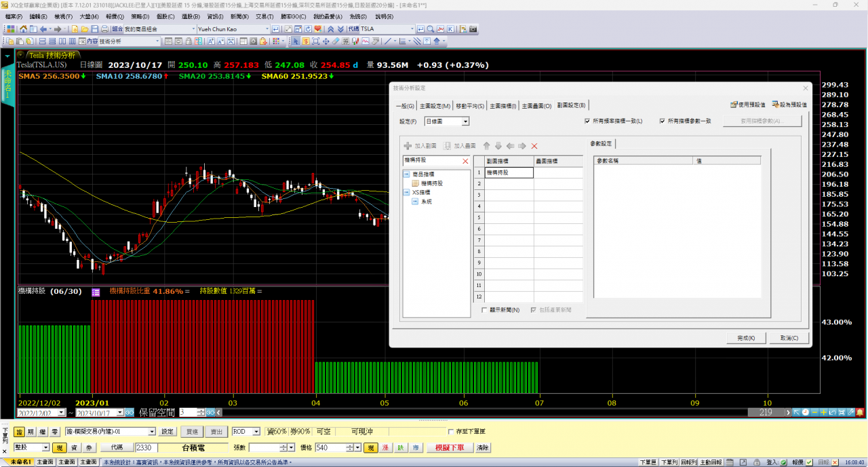Open the 日線圖 frequency dropdown
Viewport: 868px width, 467px height.
click(465, 122)
